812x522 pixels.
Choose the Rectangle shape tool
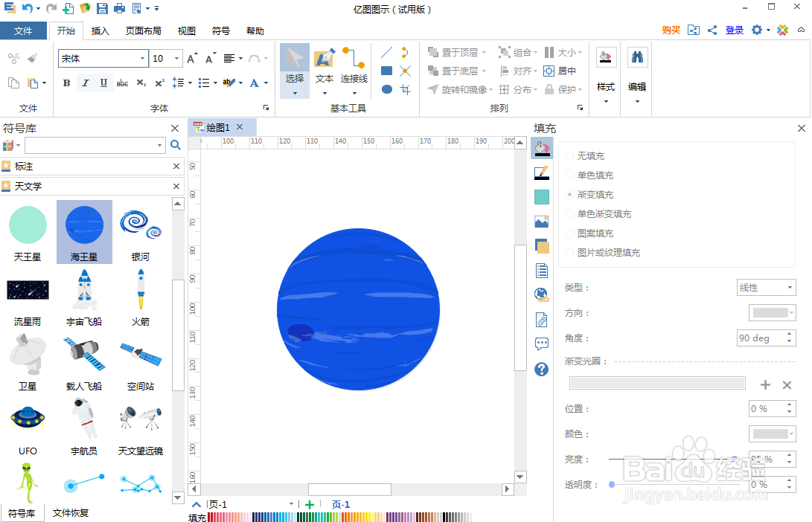coord(387,71)
